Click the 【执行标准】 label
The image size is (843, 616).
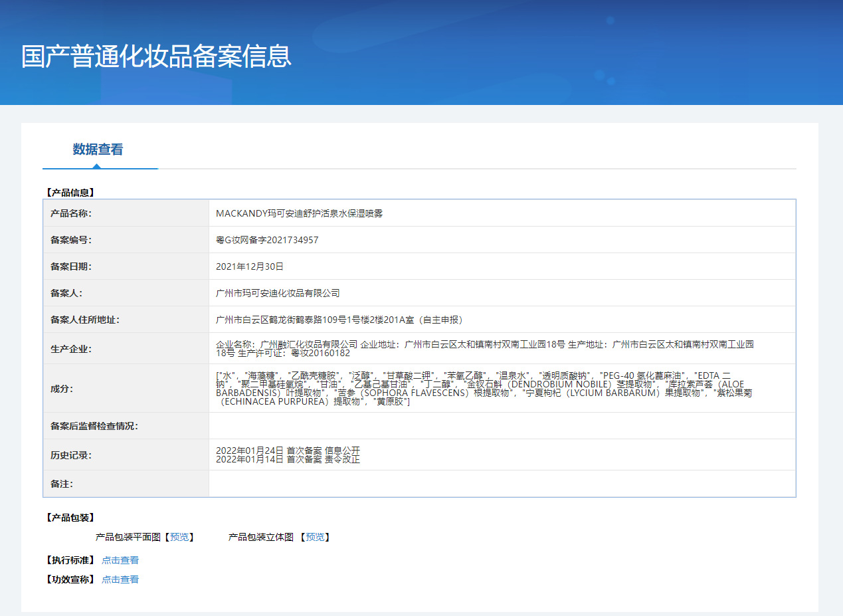pos(70,560)
